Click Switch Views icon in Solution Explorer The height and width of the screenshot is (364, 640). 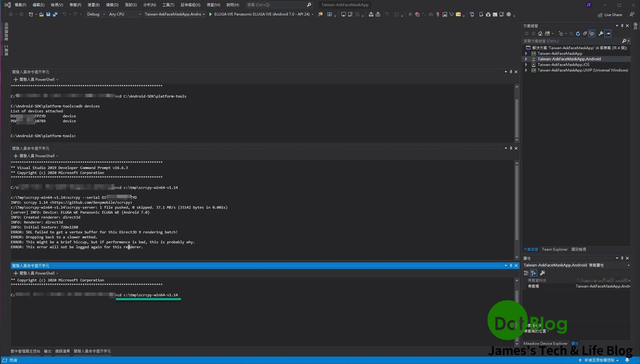click(x=547, y=34)
